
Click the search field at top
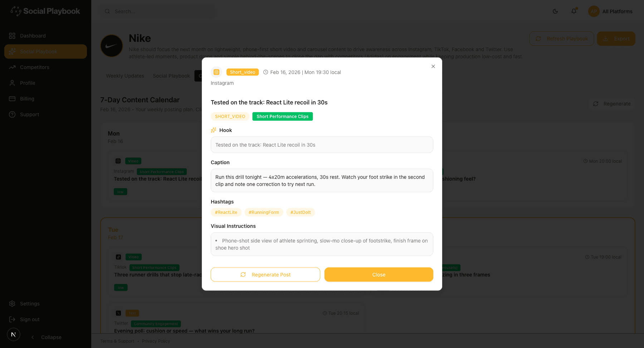[157, 11]
